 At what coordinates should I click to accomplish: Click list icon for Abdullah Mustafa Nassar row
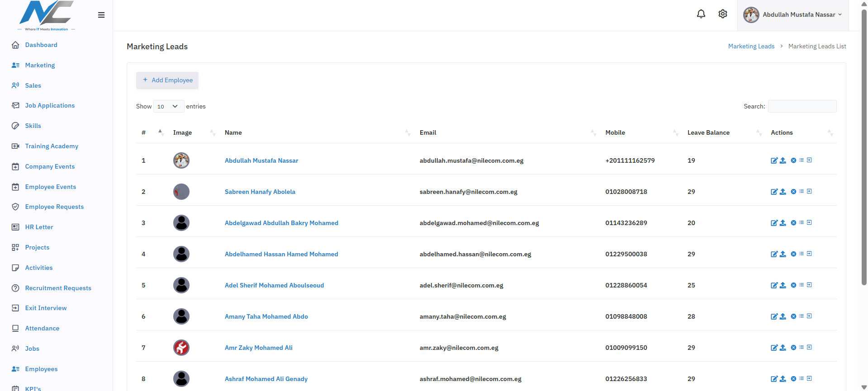802,160
